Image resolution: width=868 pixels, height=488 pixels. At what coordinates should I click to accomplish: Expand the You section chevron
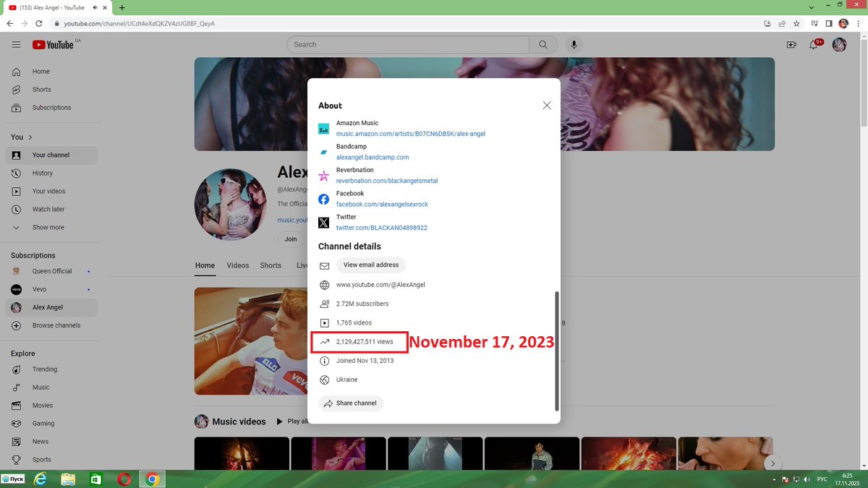[30, 137]
